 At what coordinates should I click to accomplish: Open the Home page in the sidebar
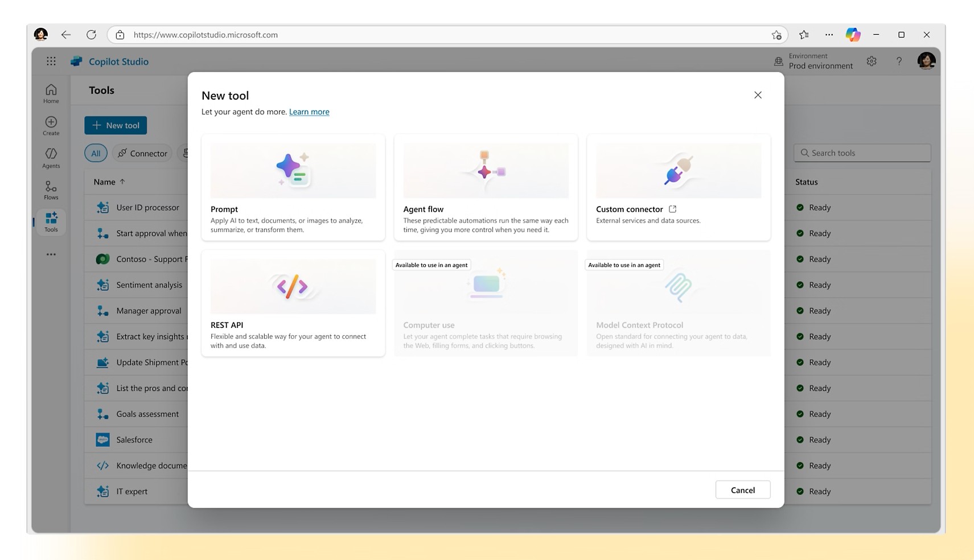[x=51, y=93]
